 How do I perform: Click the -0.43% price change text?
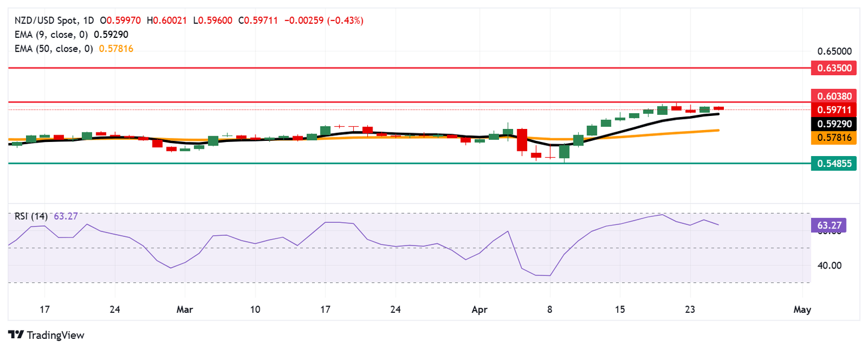345,20
